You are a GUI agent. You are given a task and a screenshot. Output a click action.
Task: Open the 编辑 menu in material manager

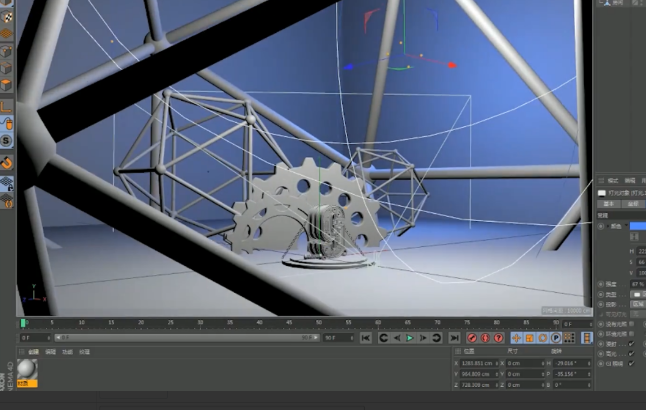(x=50, y=352)
